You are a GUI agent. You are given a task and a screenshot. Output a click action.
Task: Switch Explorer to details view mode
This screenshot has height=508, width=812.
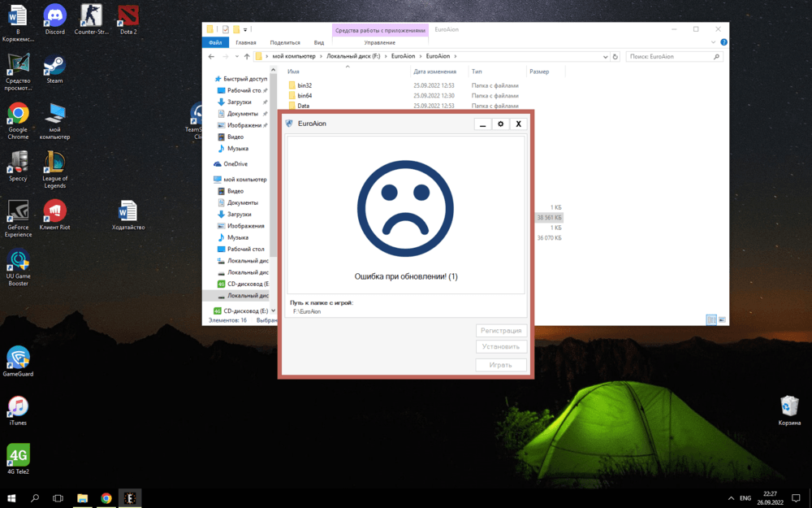[x=711, y=320]
